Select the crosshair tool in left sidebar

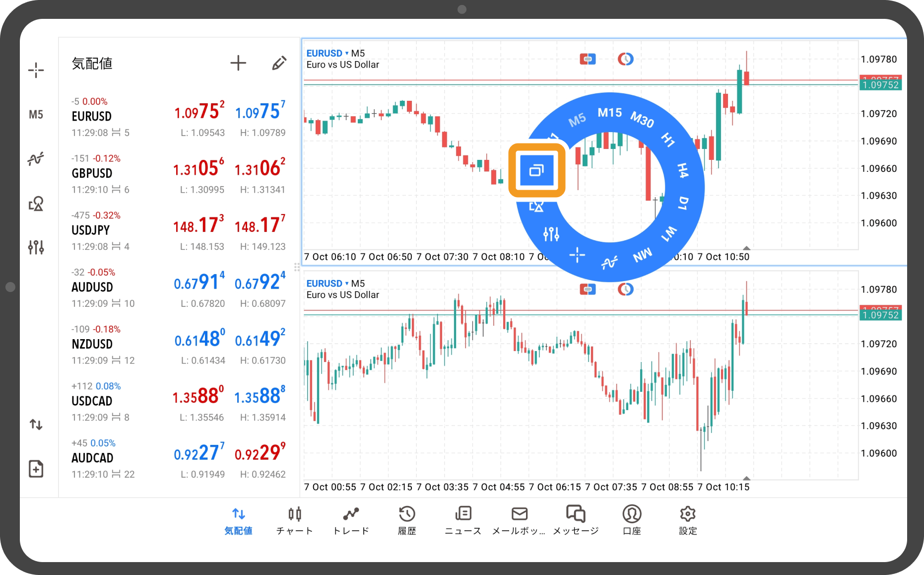pos(36,70)
